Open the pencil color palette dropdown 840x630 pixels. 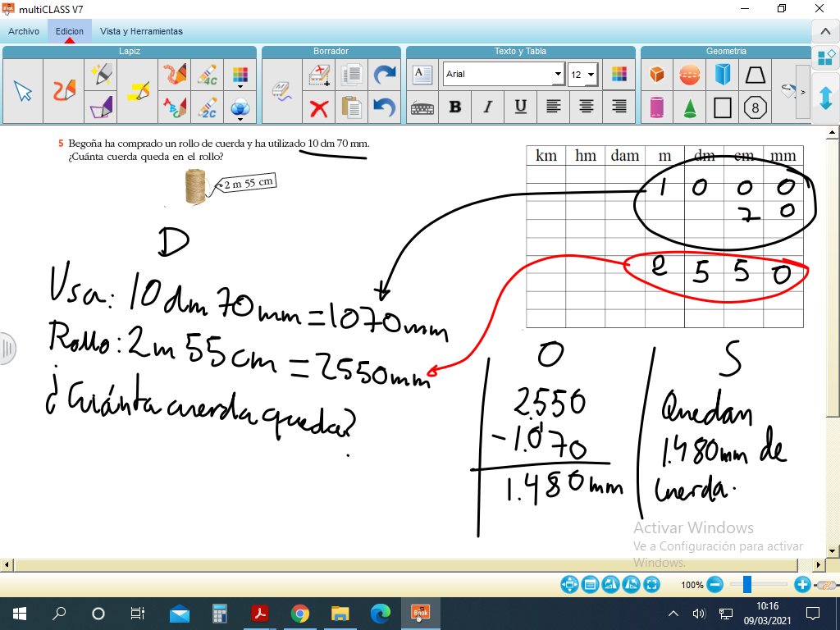point(240,75)
